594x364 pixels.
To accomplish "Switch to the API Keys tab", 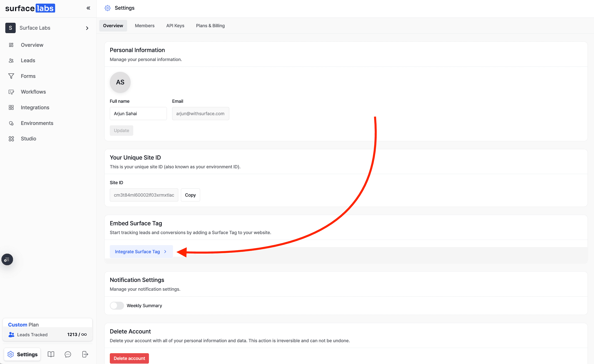I will 175,26.
